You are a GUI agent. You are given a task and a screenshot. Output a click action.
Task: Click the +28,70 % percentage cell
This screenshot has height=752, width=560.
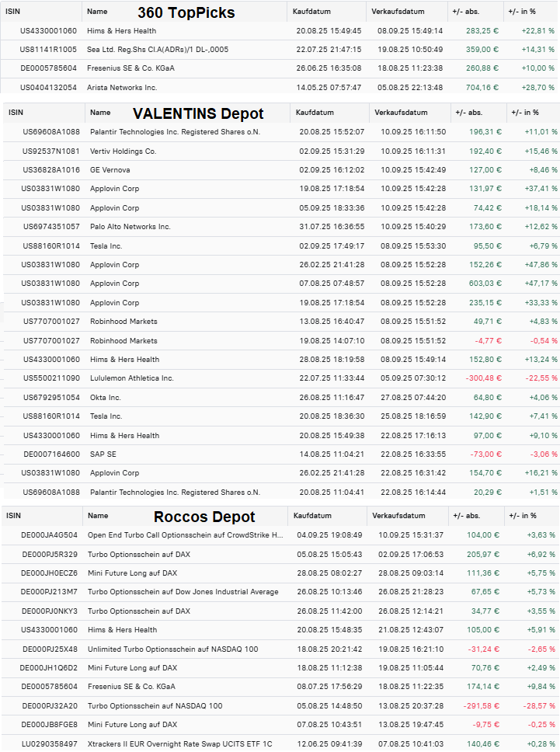coord(538,87)
